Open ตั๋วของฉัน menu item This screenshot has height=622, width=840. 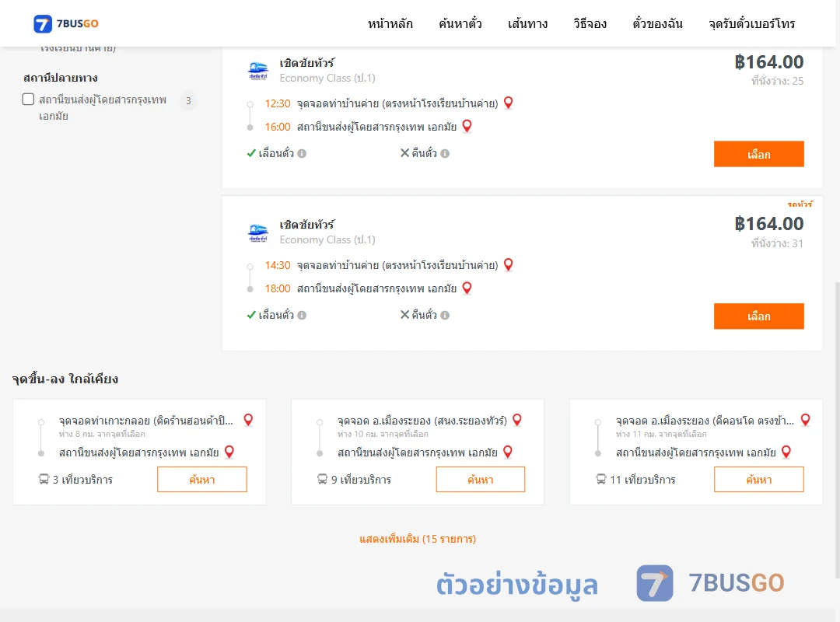657,23
